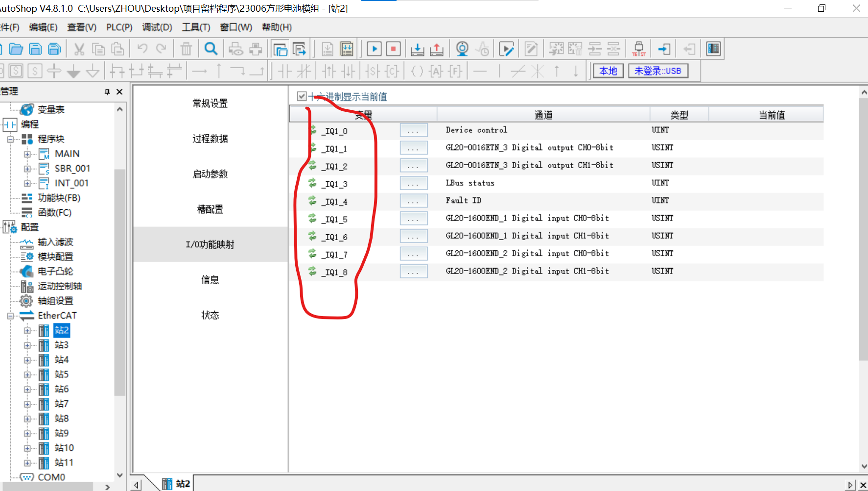Open the PLC(P) menu
Image resolution: width=868 pixels, height=491 pixels.
click(x=119, y=27)
